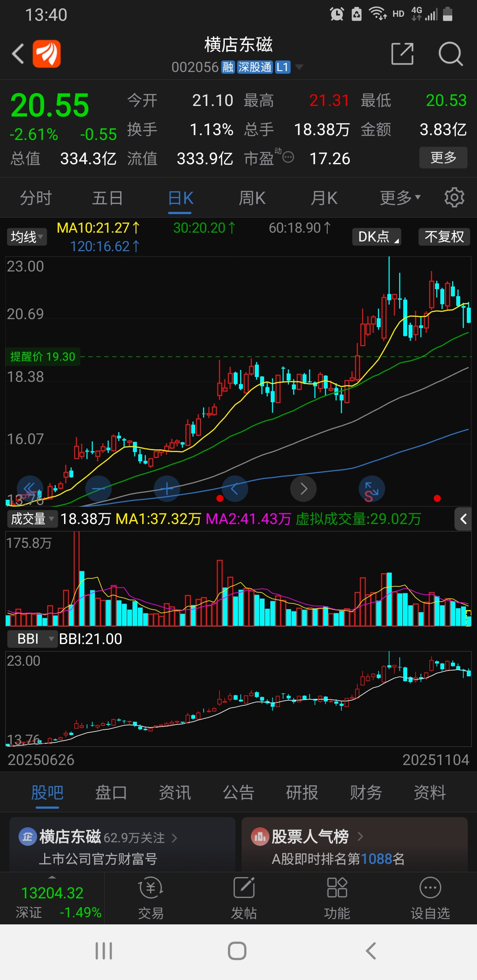The width and height of the screenshot is (477, 980).
Task: Switch to 五日 chart tab
Action: [x=107, y=198]
